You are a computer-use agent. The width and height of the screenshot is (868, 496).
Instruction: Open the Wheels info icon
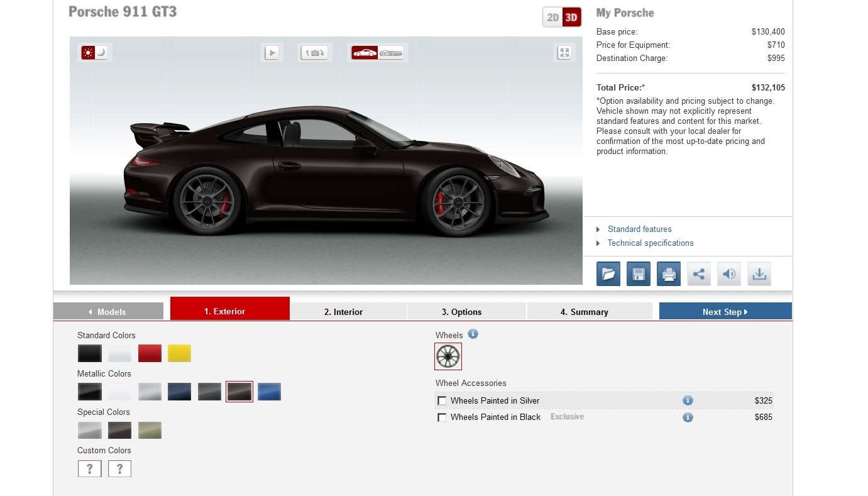point(473,334)
